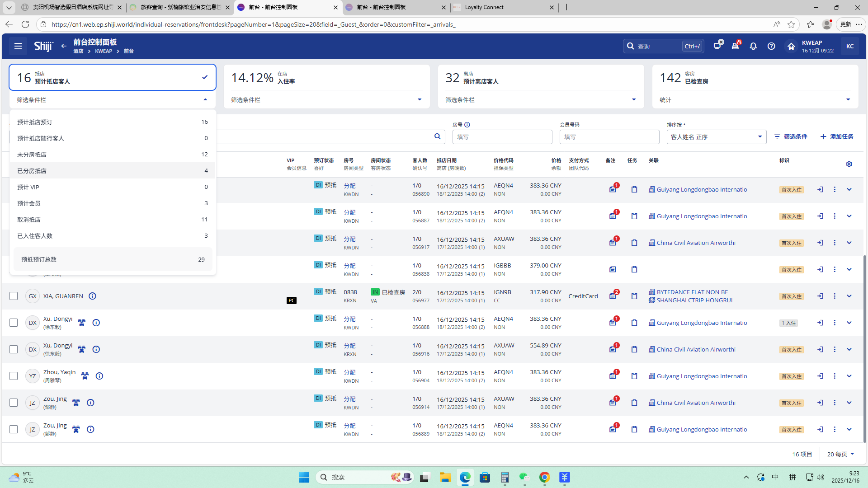Select checkbox next to Zhou, Yaqin
This screenshot has width=868, height=488.
pos(14,376)
